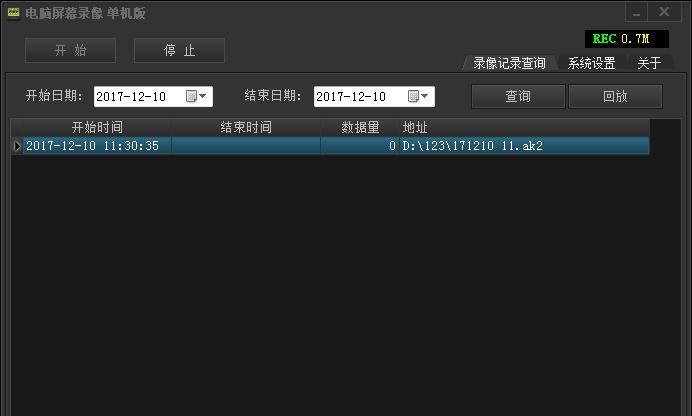This screenshot has height=416, width=692.
Task: Switch to the 录像记录查询 tab
Action: point(509,63)
